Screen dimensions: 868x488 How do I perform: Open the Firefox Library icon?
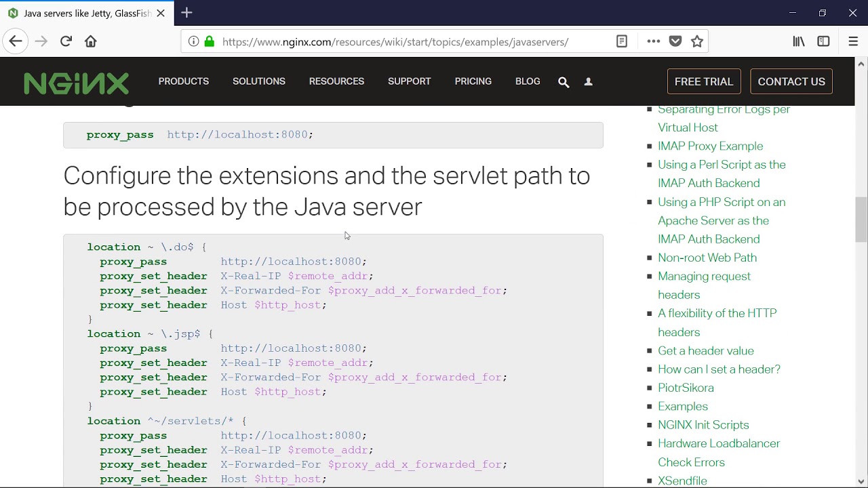[x=799, y=41]
